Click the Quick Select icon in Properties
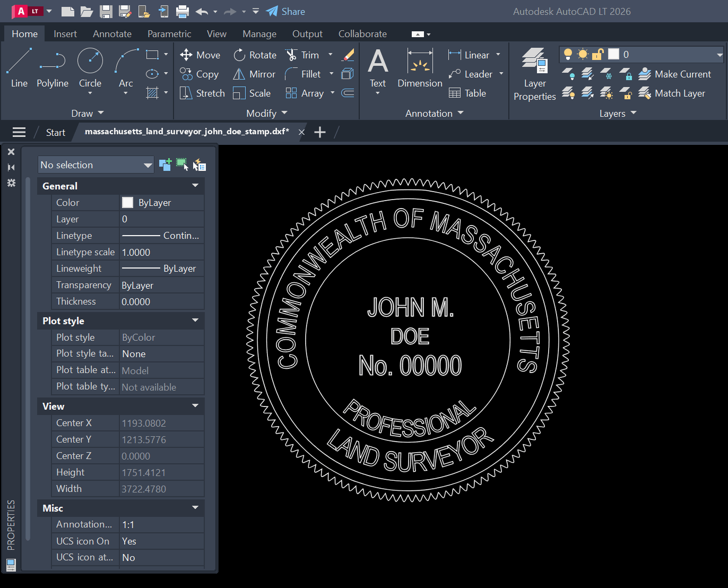The image size is (728, 588). (x=200, y=165)
